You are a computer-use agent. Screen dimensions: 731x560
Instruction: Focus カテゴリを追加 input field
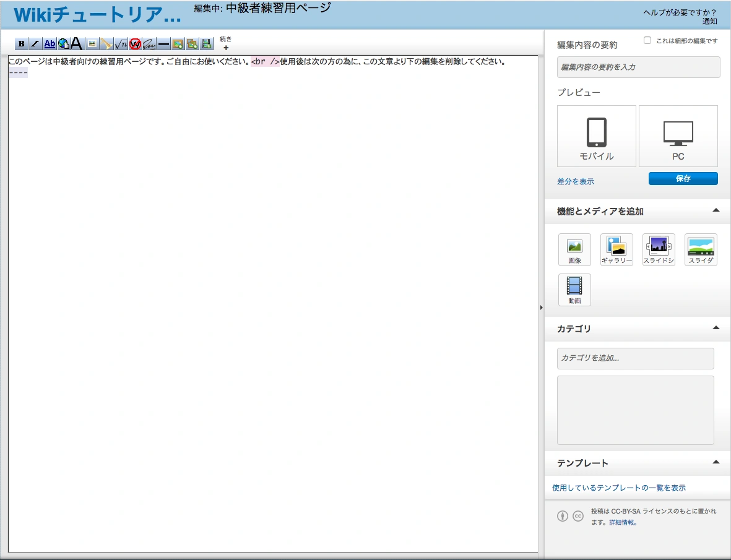coord(636,358)
